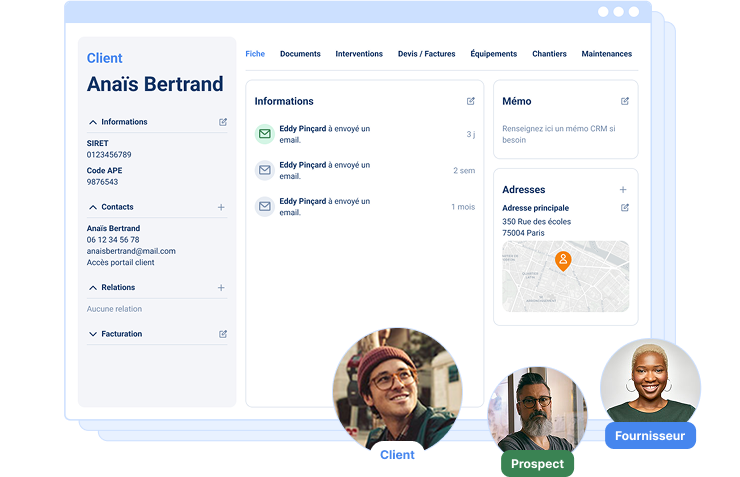Select the smiling woman Fournisseur photo
Image resolution: width=740 pixels, height=477 pixels.
[650, 381]
